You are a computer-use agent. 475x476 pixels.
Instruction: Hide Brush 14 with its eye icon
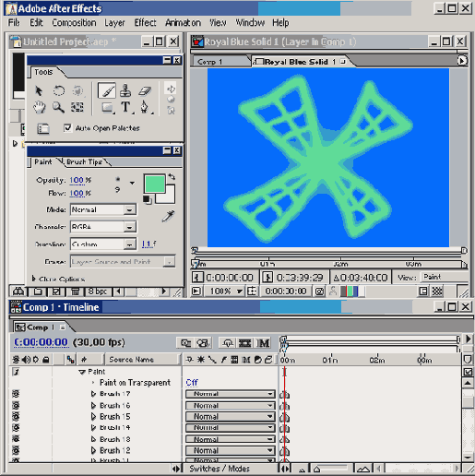click(x=16, y=427)
